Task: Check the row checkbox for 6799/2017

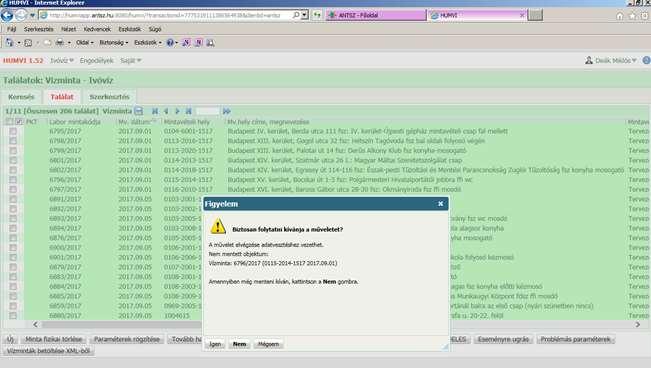Action: [13, 150]
